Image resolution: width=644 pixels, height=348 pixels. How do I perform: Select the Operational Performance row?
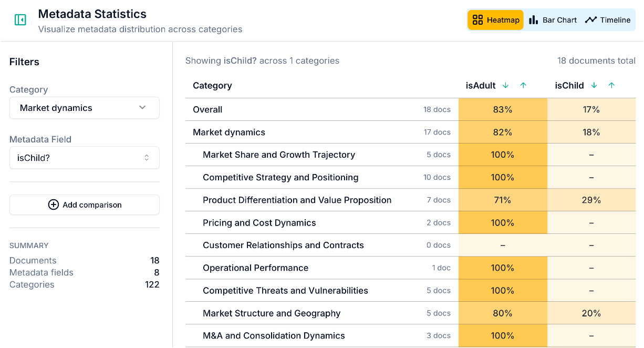click(x=255, y=268)
